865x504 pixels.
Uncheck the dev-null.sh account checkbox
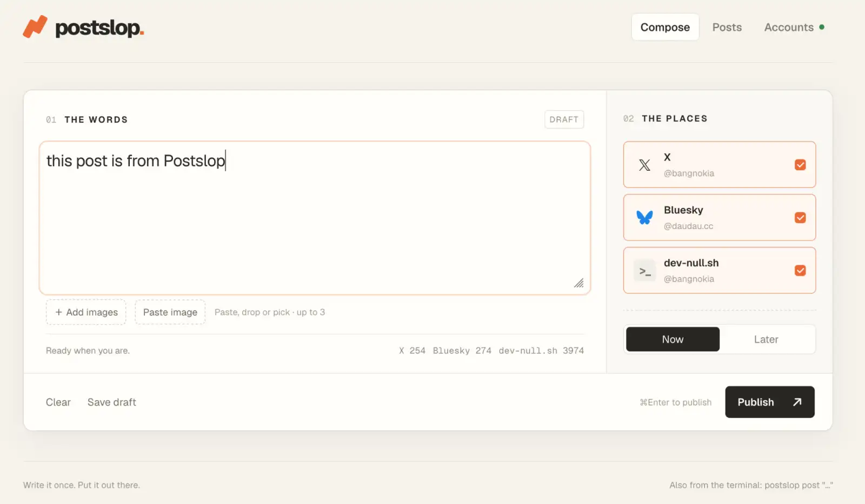(x=800, y=271)
